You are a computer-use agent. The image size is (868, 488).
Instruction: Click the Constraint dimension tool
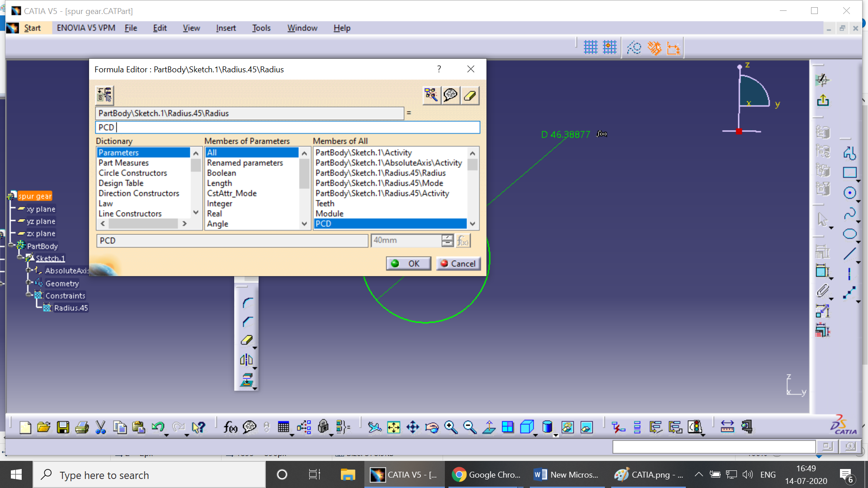point(822,271)
